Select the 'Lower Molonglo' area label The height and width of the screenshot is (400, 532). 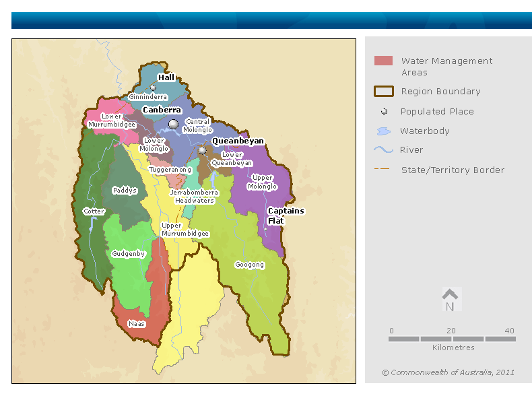154,145
